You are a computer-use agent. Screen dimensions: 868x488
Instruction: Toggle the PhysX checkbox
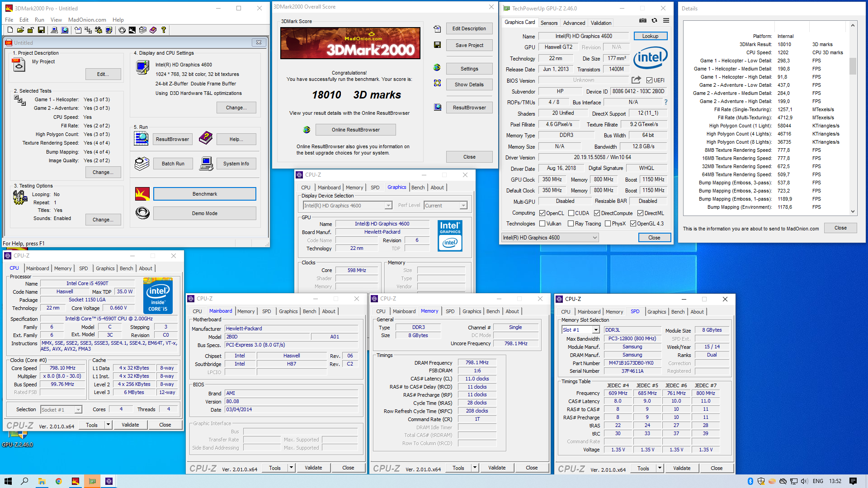tap(608, 224)
